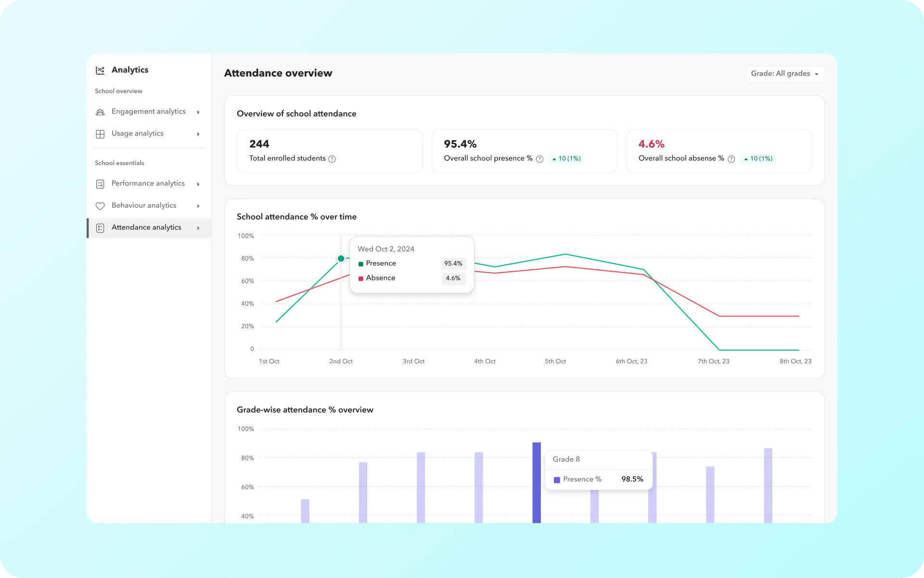The width and height of the screenshot is (924, 578).
Task: Click the presence change badge 10 (1%)
Action: click(566, 158)
